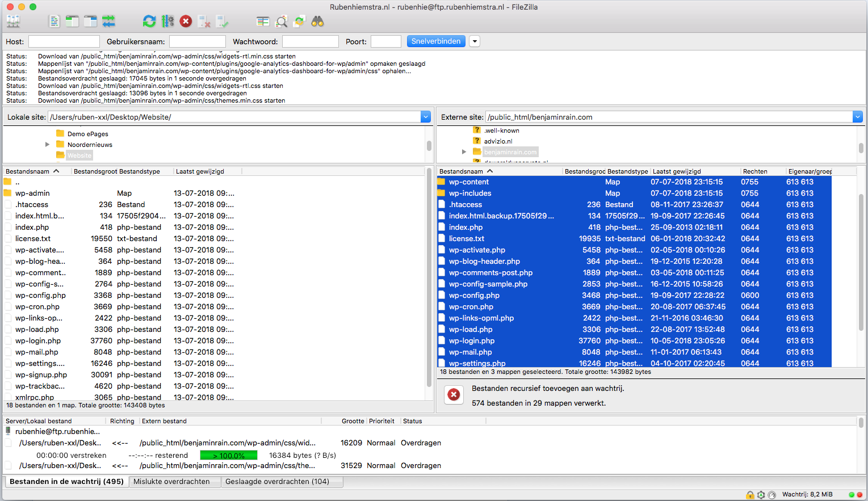Image resolution: width=868 pixels, height=501 pixels.
Task: Toggle the transfer queue display icon
Action: point(108,22)
